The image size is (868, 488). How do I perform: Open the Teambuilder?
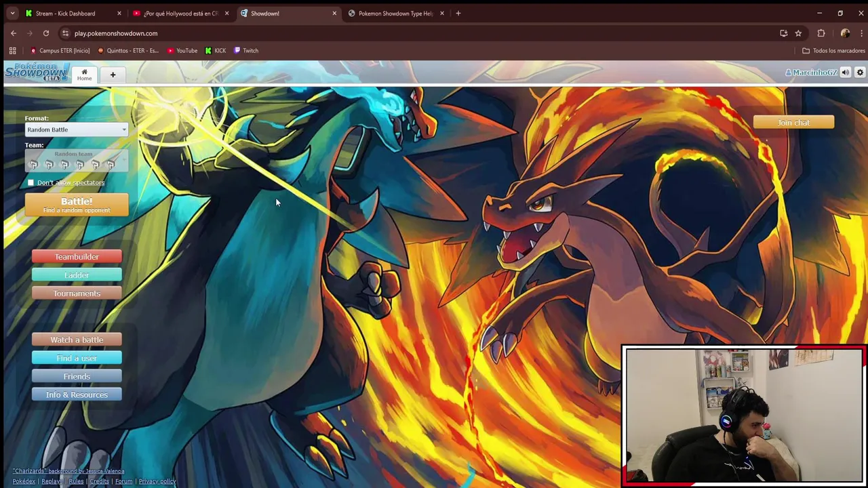click(x=77, y=257)
